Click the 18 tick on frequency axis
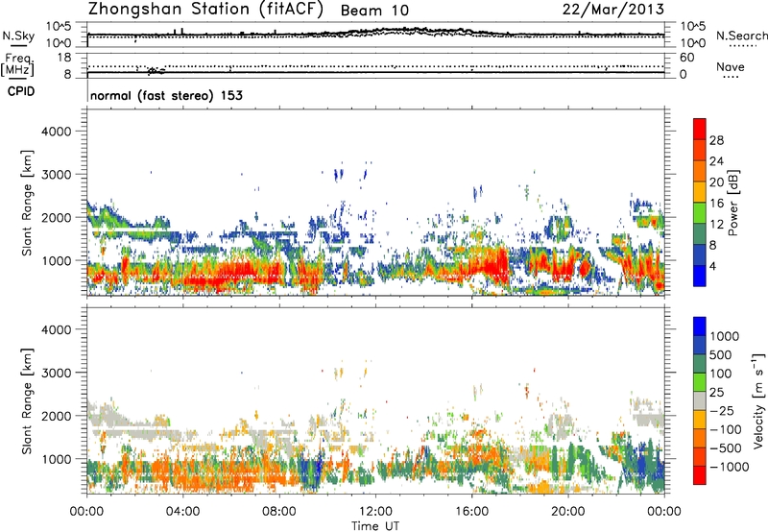The image size is (768, 532). click(x=63, y=58)
